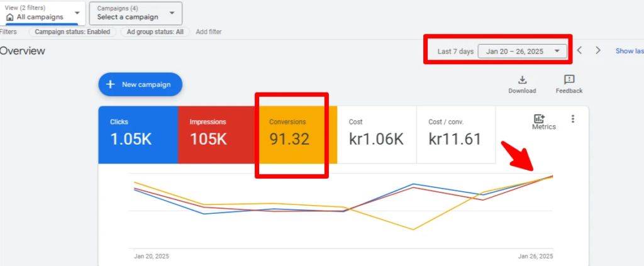Click the Campaign status: Enabled filter chip
This screenshot has height=266, width=644.
tap(72, 32)
